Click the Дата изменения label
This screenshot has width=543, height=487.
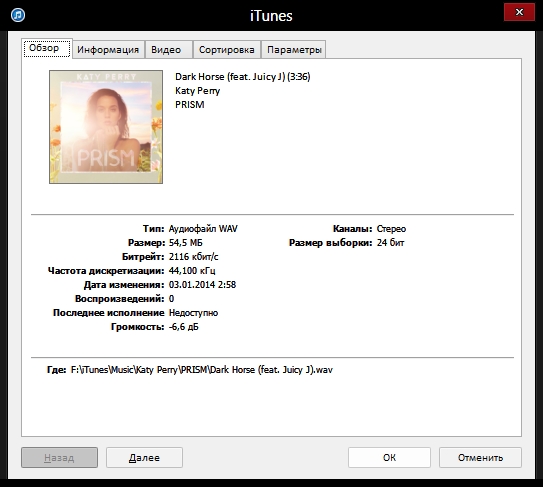(x=124, y=285)
